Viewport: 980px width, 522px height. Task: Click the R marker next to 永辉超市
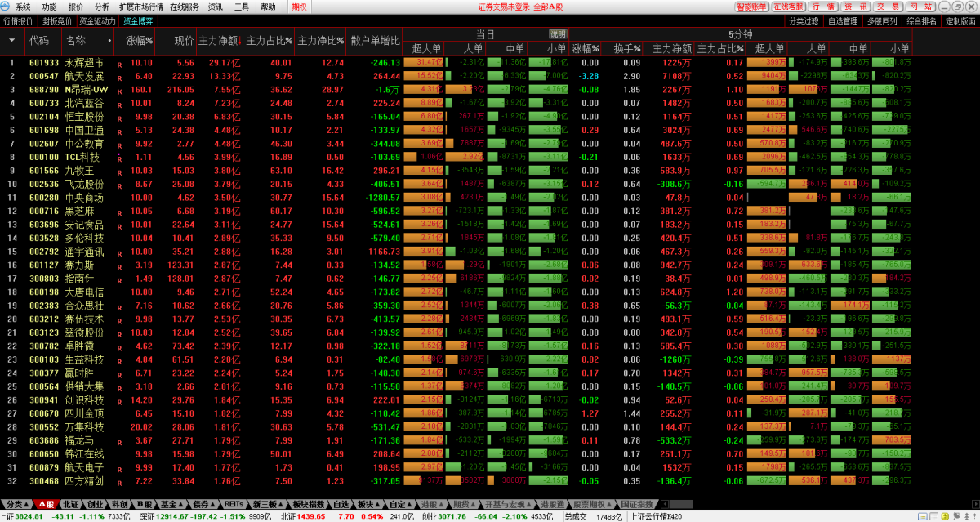[120, 64]
